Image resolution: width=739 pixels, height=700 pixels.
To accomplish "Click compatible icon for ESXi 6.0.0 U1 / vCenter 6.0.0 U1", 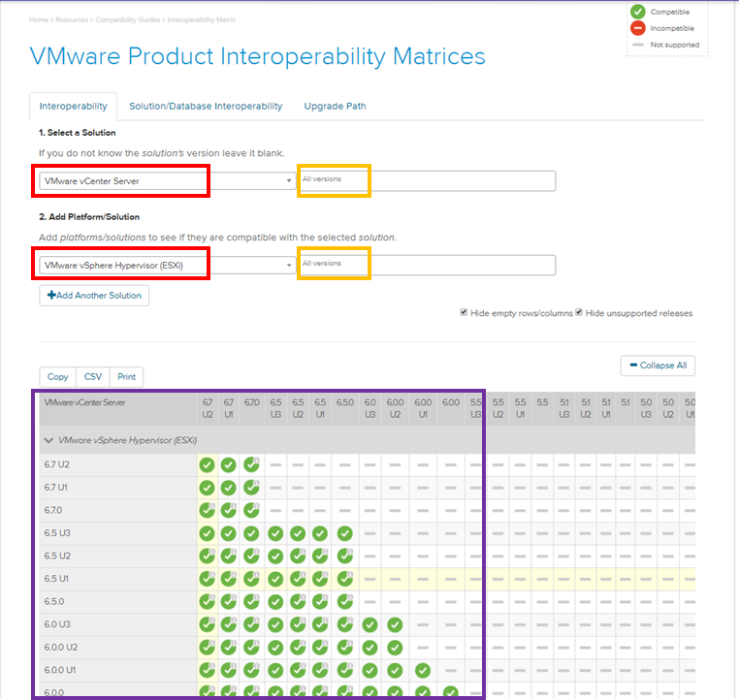I will 423,670.
